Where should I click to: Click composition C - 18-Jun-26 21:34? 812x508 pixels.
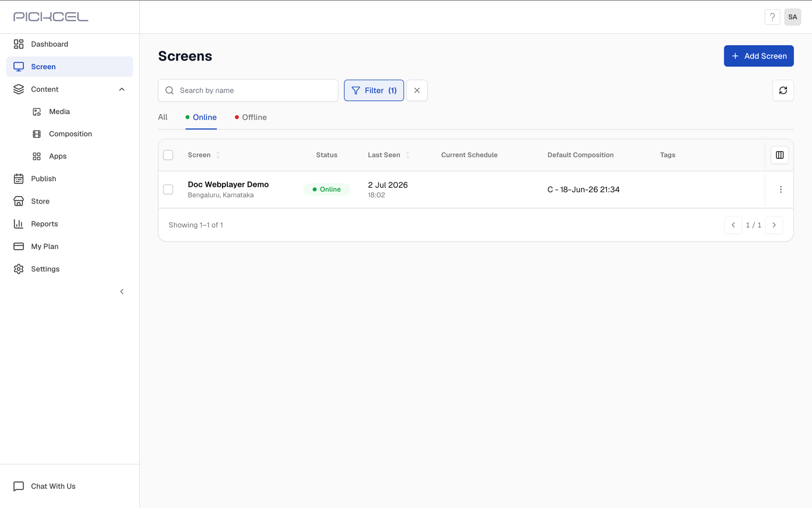click(583, 189)
